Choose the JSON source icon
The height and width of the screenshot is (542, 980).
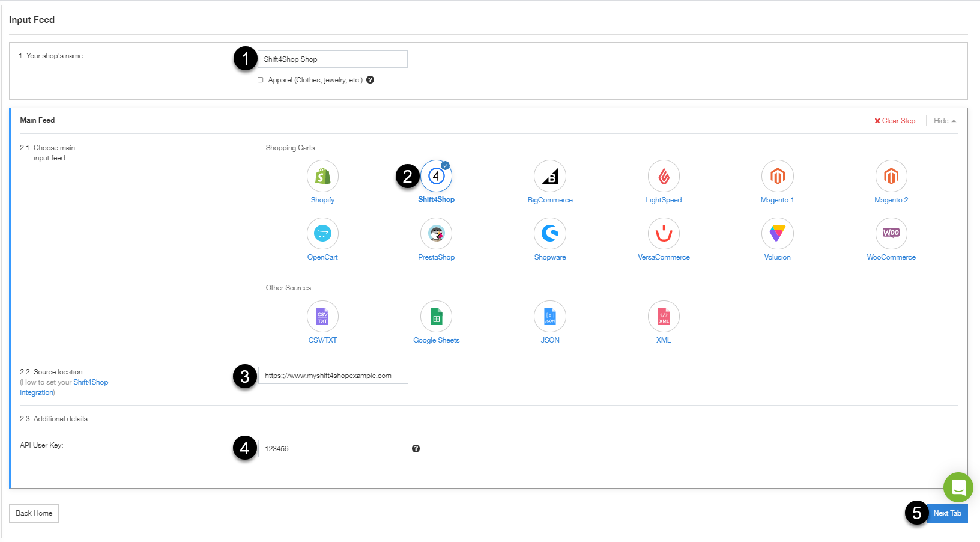point(550,316)
